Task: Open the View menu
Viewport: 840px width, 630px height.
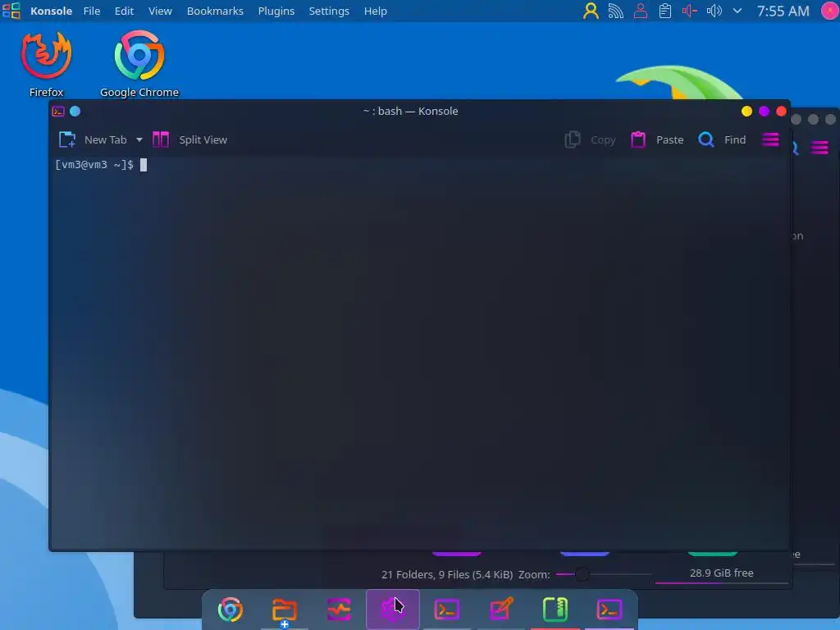Action: point(160,11)
